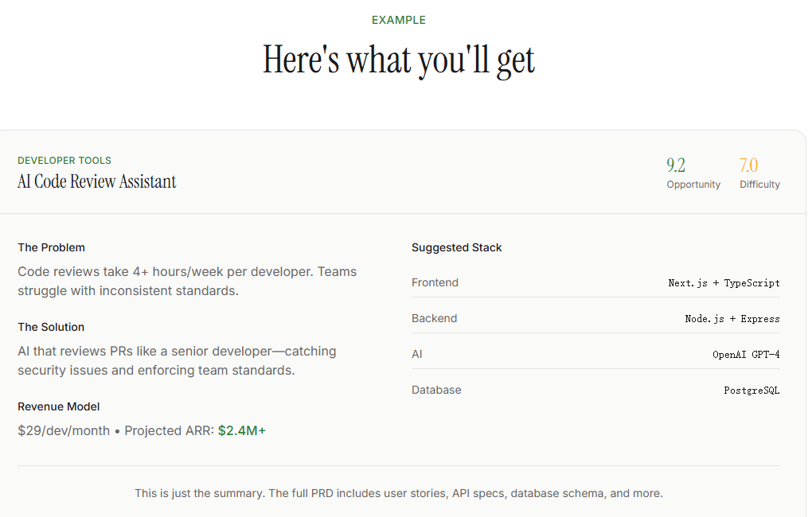812x517 pixels.
Task: Click the $2.4M+ projected ARR value
Action: pyautogui.click(x=242, y=430)
